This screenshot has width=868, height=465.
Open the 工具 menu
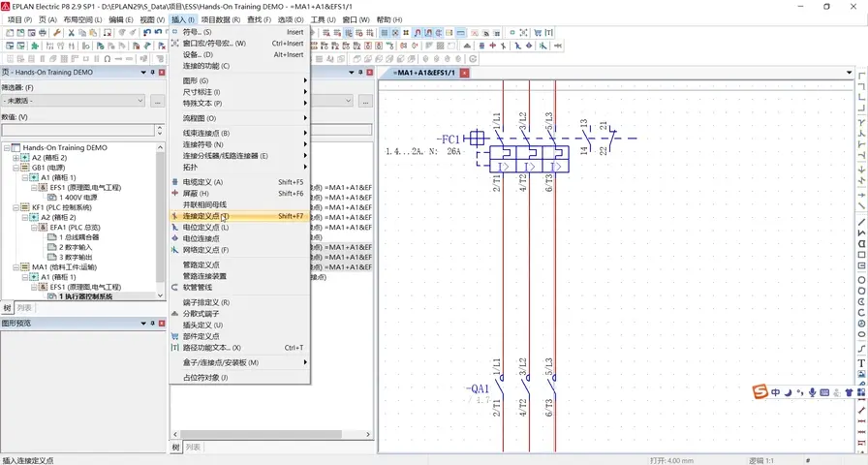323,19
